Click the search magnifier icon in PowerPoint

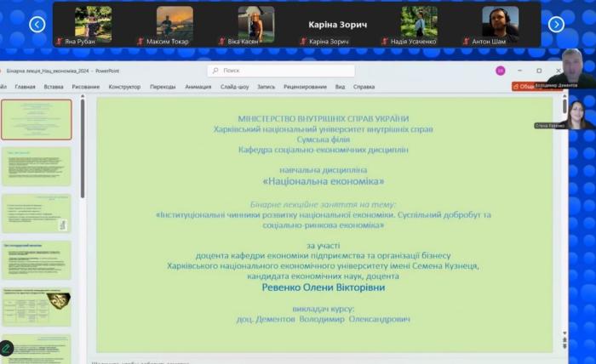click(x=216, y=71)
